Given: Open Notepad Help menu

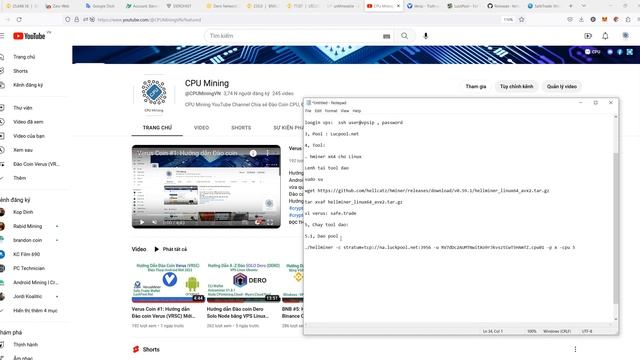Looking at the screenshot, I should pyautogui.click(x=357, y=111).
